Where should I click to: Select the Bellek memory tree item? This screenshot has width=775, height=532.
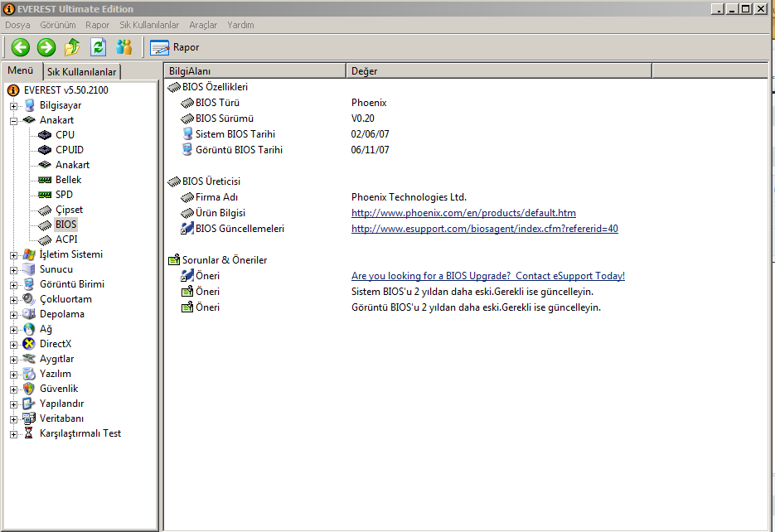point(68,180)
